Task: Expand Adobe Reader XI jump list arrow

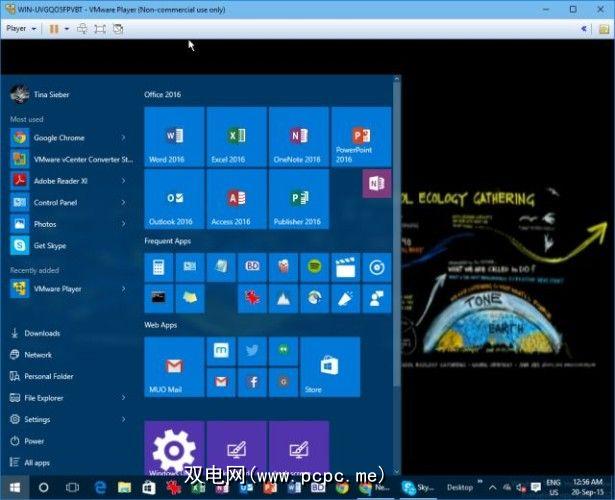Action: (124, 181)
